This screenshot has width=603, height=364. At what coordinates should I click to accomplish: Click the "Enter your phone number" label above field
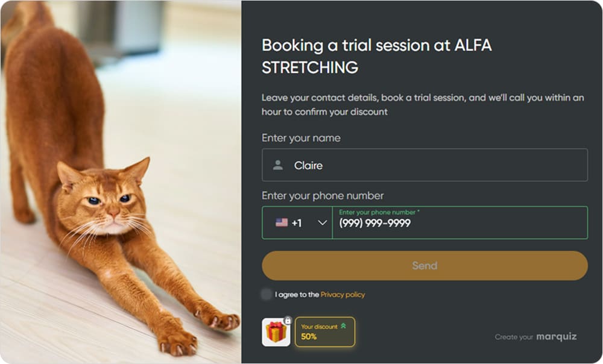323,196
